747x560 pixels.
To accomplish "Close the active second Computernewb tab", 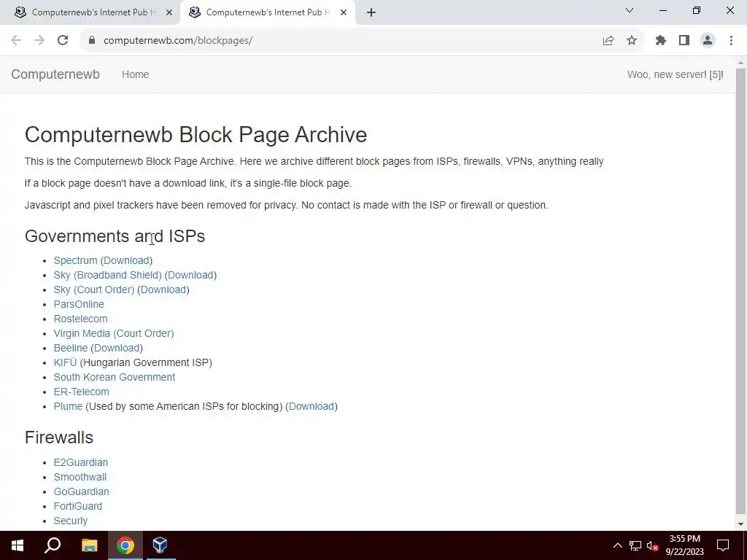I will click(344, 12).
